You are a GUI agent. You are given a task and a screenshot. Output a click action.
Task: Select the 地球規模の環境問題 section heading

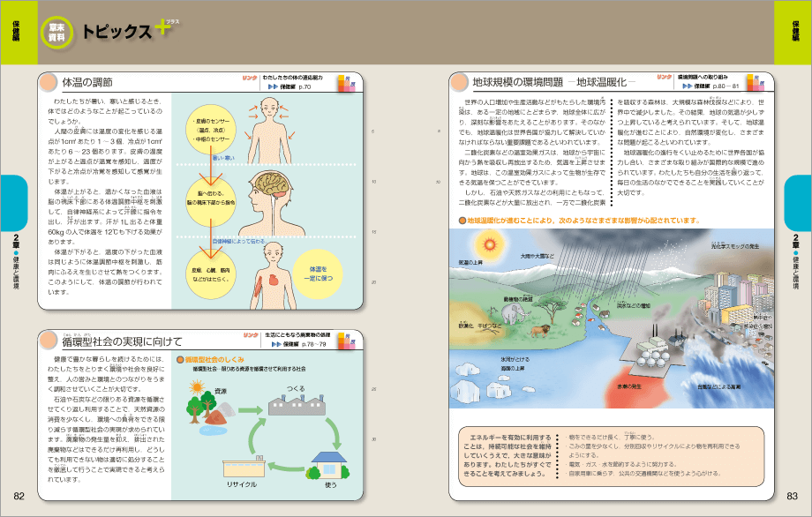point(554,82)
